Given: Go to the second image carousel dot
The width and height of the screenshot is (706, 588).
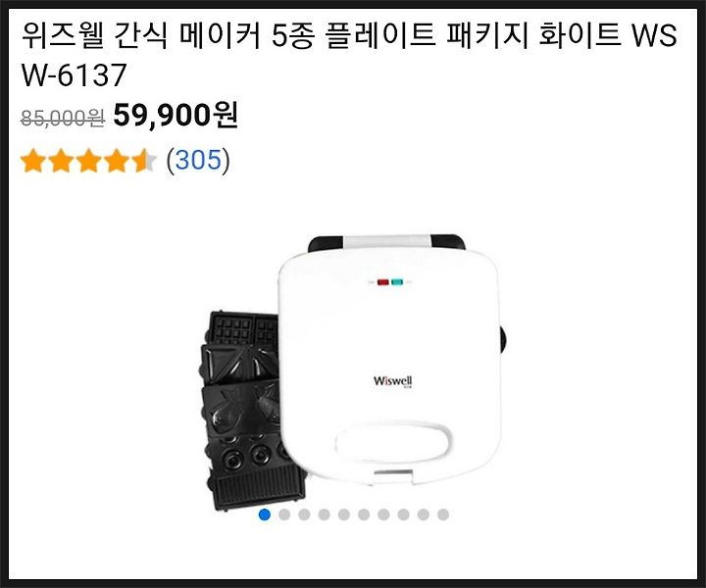Looking at the screenshot, I should click(284, 514).
